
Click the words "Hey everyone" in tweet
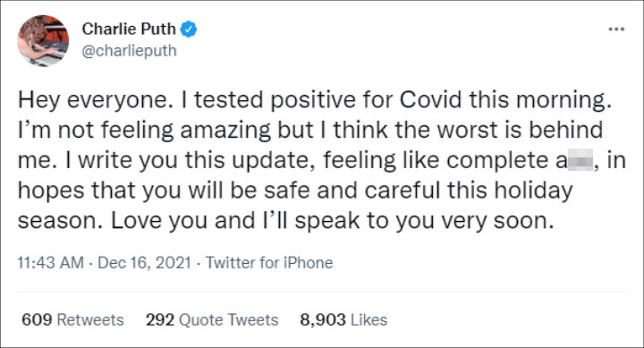92,100
